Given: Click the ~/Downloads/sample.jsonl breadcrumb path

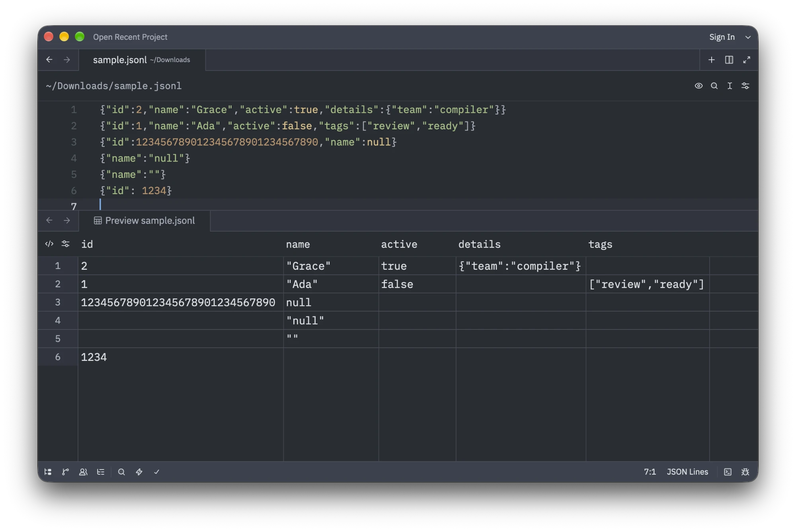Looking at the screenshot, I should pyautogui.click(x=114, y=86).
